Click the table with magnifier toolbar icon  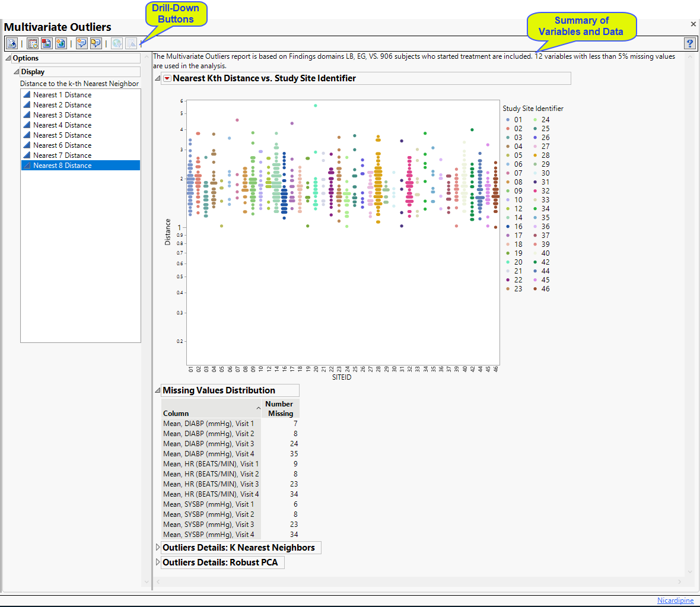(x=33, y=43)
